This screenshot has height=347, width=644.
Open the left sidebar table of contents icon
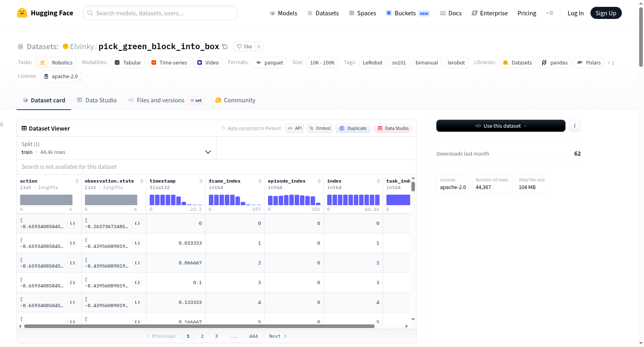[x=2, y=125]
